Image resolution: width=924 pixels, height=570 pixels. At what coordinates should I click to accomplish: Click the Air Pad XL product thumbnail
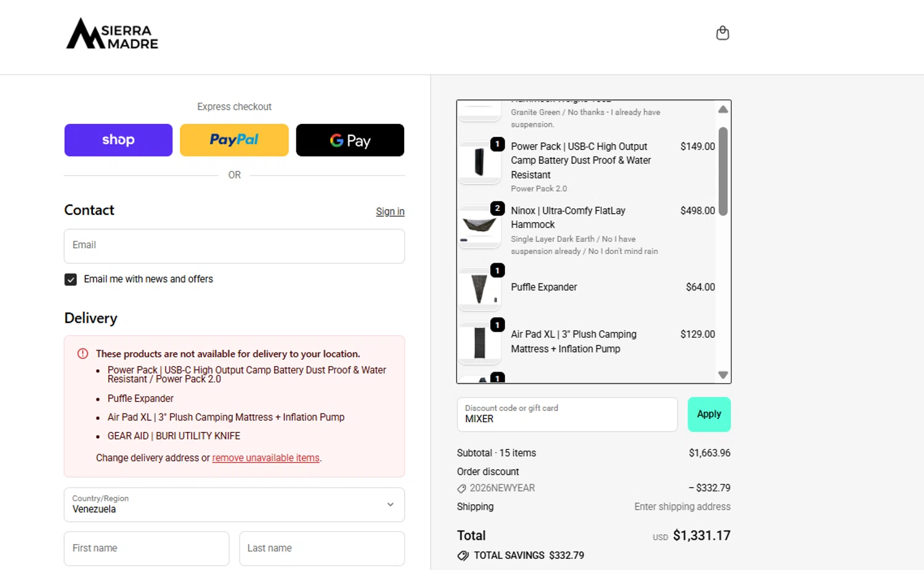click(479, 343)
